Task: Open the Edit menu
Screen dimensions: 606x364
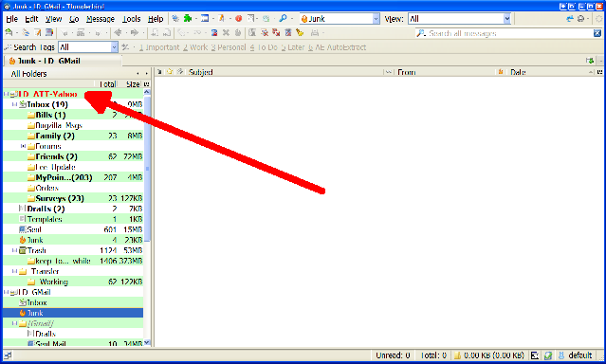Action: 31,19
